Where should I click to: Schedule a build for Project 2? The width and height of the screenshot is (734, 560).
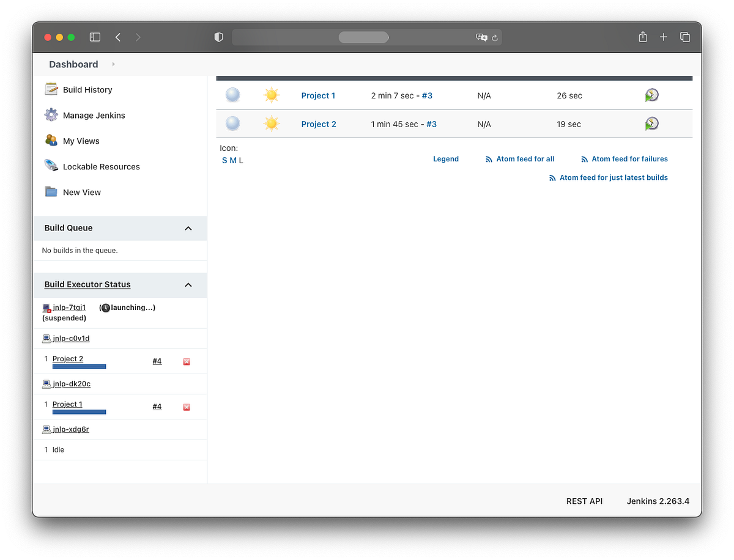pyautogui.click(x=651, y=123)
